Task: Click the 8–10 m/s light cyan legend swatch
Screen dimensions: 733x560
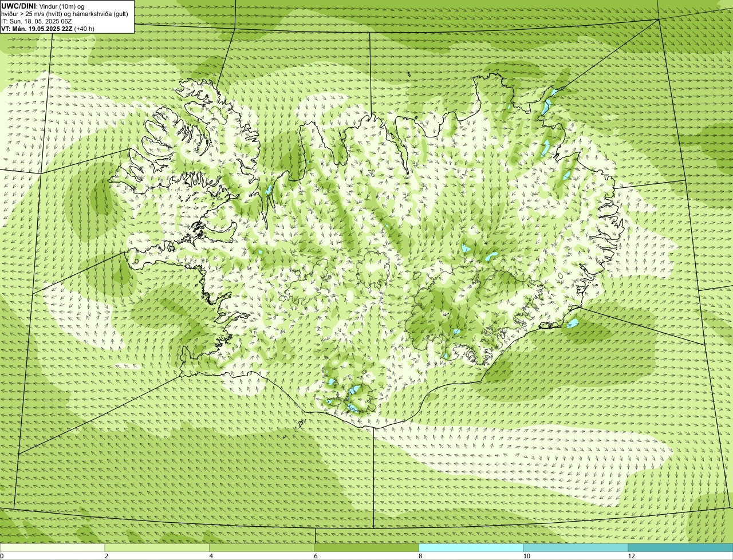Action: pyautogui.click(x=471, y=547)
